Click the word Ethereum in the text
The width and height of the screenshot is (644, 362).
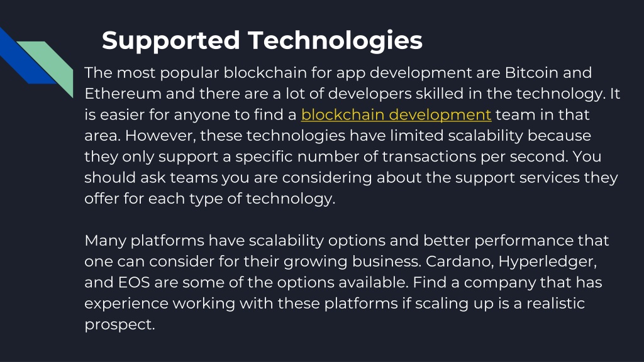[x=123, y=94]
